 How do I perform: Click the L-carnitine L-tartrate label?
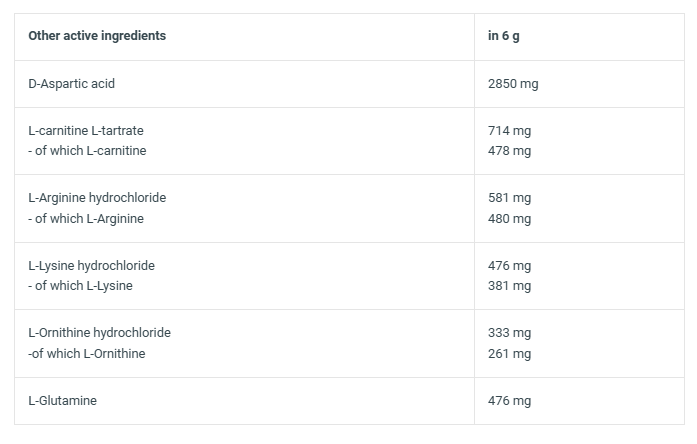[x=86, y=131]
